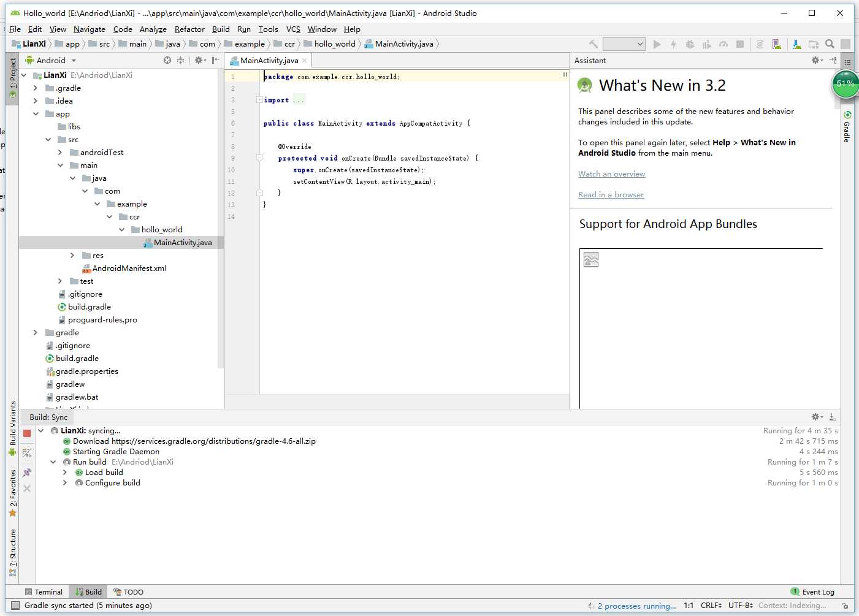Click the Profile app gauge icon
The image size is (859, 616).
point(723,44)
